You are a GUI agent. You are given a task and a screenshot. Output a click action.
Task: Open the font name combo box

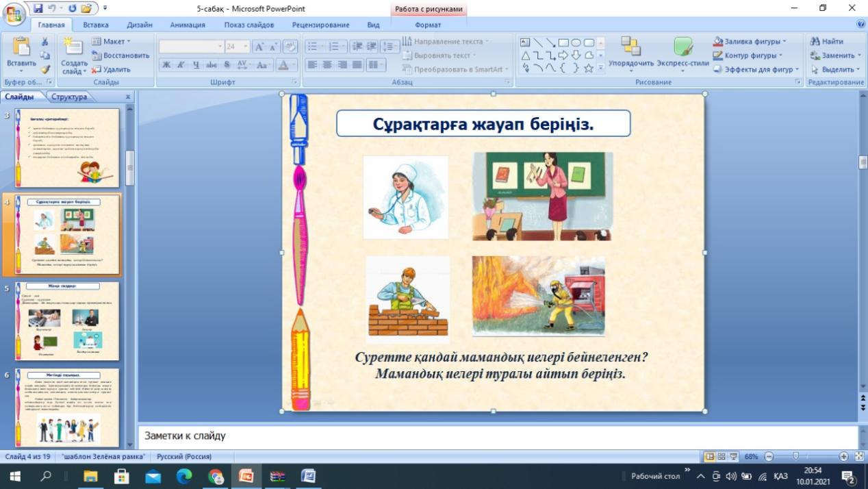[192, 47]
